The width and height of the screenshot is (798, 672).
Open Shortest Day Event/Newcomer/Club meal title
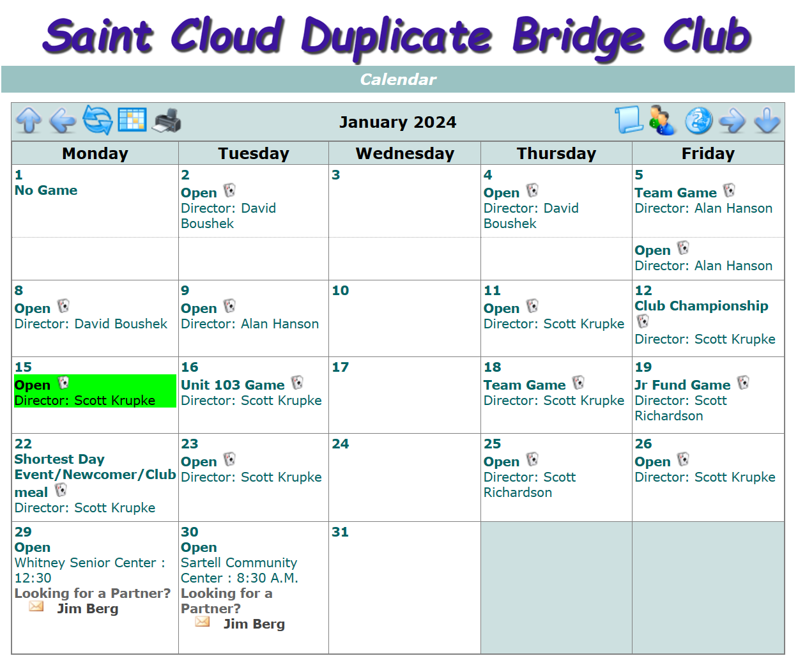pyautogui.click(x=95, y=476)
